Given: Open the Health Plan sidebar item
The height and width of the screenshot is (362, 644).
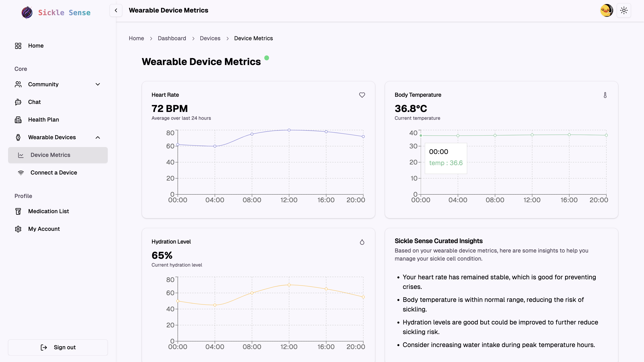Looking at the screenshot, I should [x=44, y=120].
